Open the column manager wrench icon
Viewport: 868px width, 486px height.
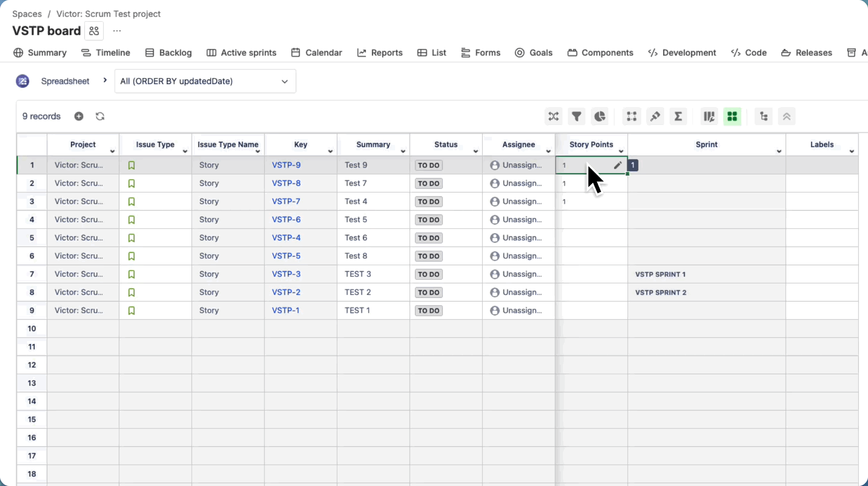coord(709,117)
